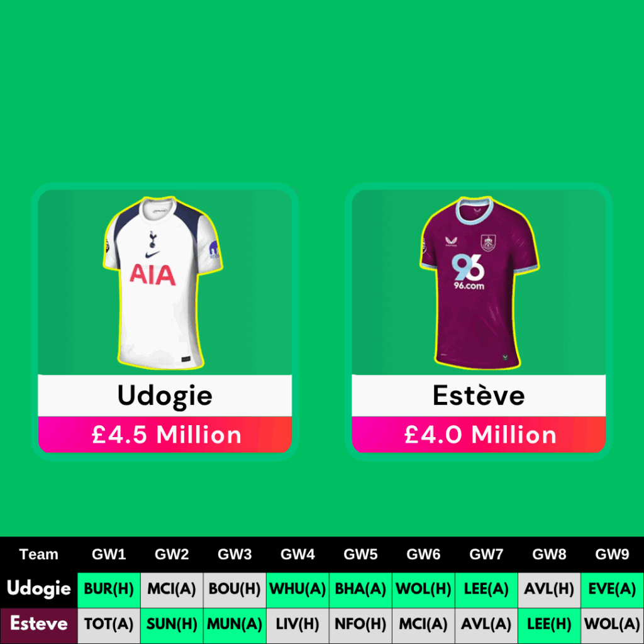Click the EVE(A) fixture cell
This screenshot has width=644, height=644.
[612, 589]
